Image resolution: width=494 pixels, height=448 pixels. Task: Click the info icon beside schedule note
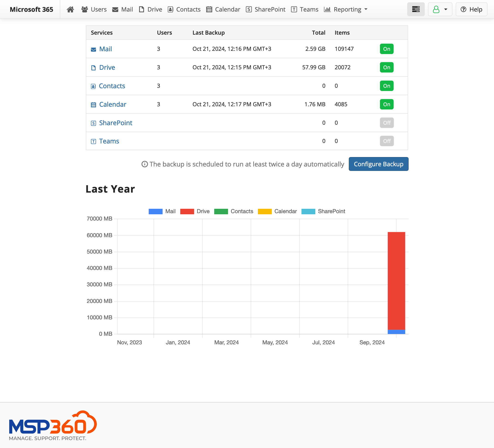pyautogui.click(x=145, y=164)
